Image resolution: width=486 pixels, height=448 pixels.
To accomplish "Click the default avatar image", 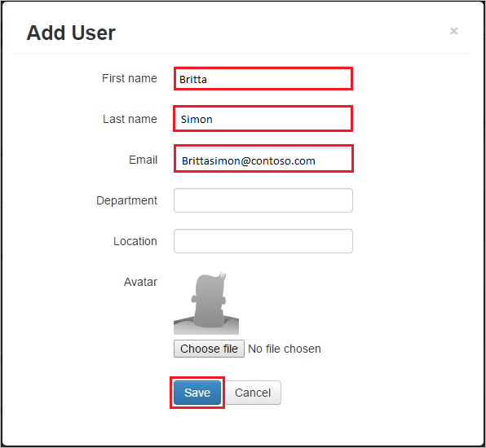I will (x=206, y=302).
